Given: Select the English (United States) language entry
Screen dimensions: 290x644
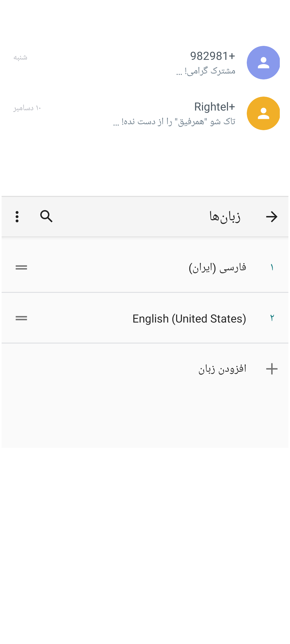Looking at the screenshot, I should tap(190, 319).
